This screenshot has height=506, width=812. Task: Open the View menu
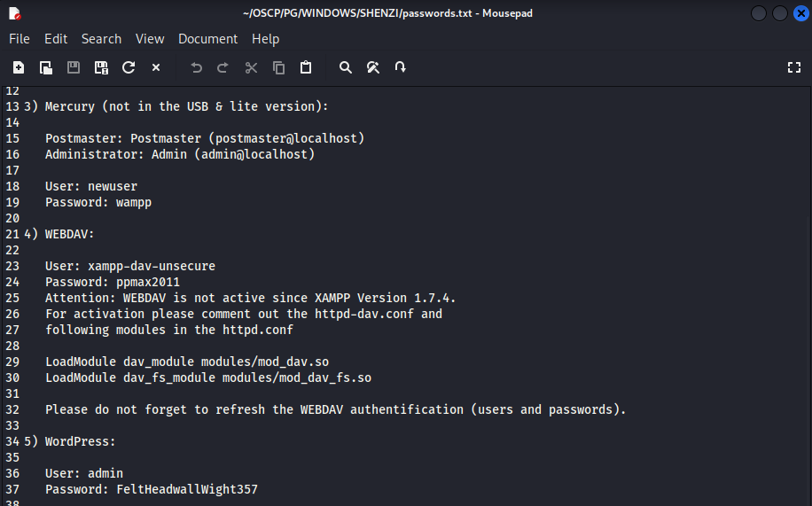click(x=150, y=39)
